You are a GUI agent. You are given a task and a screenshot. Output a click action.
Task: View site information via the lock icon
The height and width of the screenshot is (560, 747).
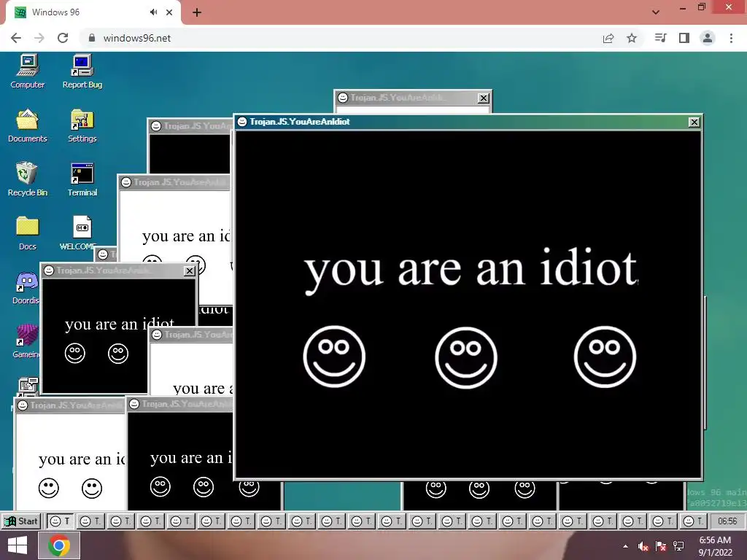pyautogui.click(x=92, y=38)
